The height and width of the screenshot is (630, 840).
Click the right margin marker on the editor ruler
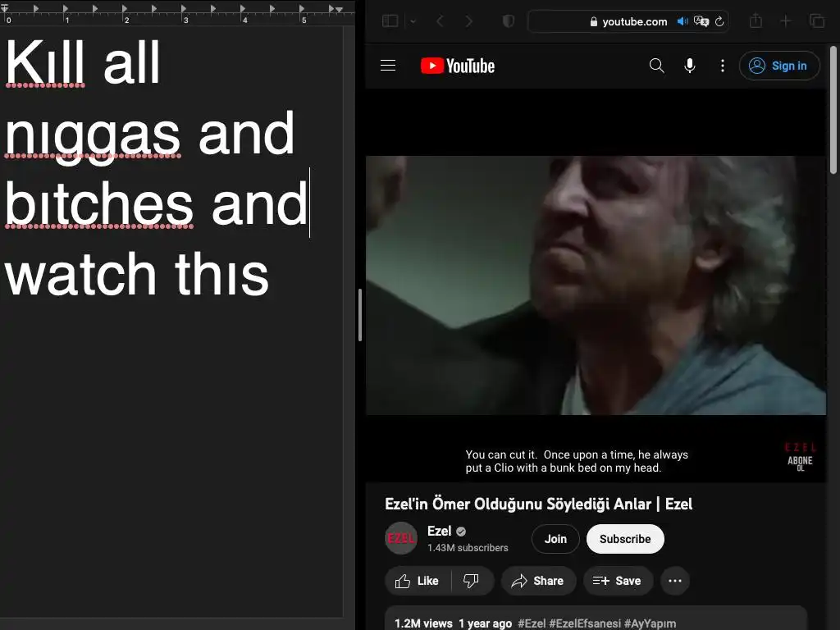coord(339,9)
